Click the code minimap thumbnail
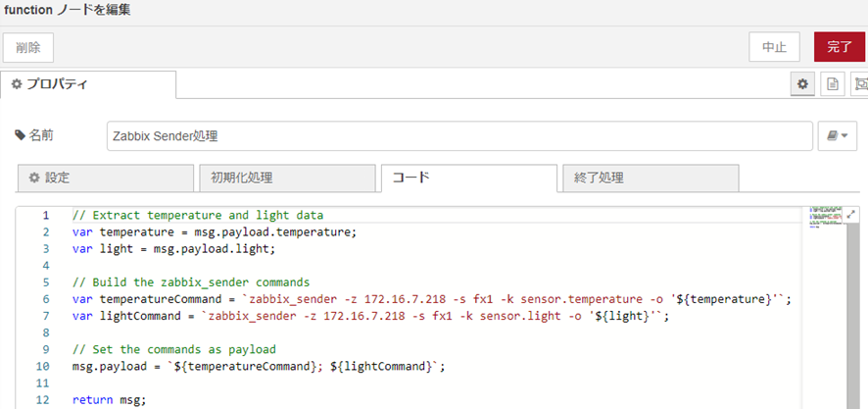868x409 pixels. [x=825, y=216]
